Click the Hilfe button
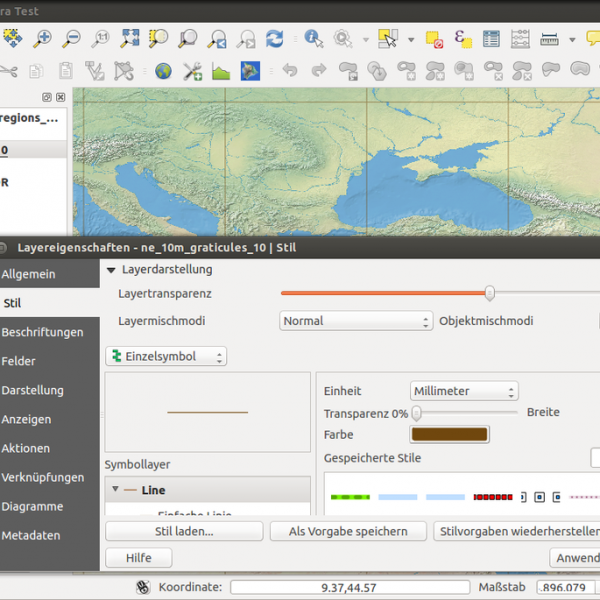The height and width of the screenshot is (600, 600). [139, 558]
